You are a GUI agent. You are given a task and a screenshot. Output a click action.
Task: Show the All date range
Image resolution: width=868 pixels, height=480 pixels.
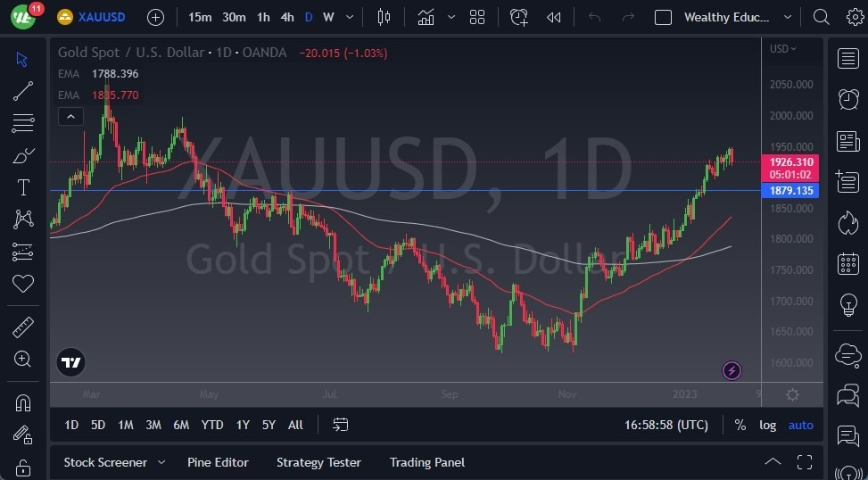pos(295,425)
